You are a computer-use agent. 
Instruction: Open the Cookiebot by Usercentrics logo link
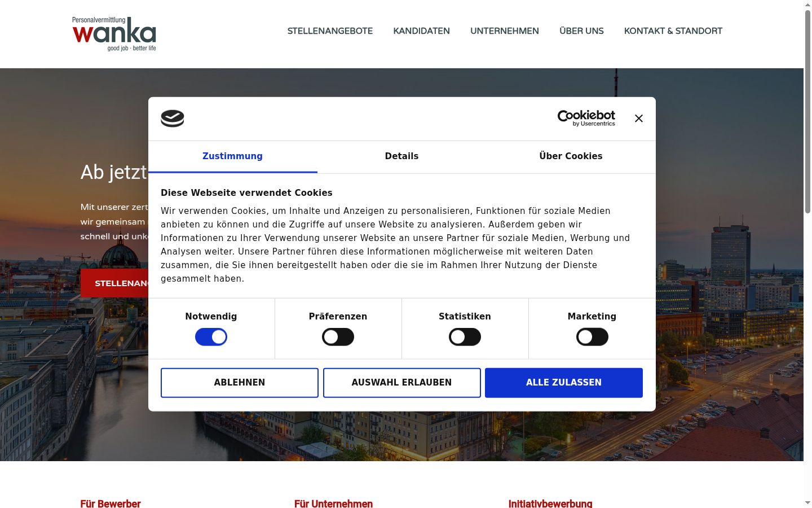[x=586, y=118]
